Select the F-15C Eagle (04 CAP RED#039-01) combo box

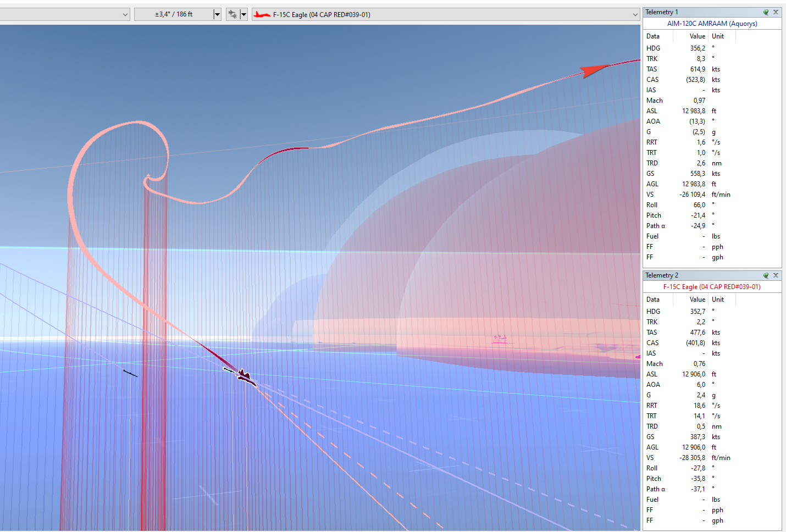[x=446, y=14]
